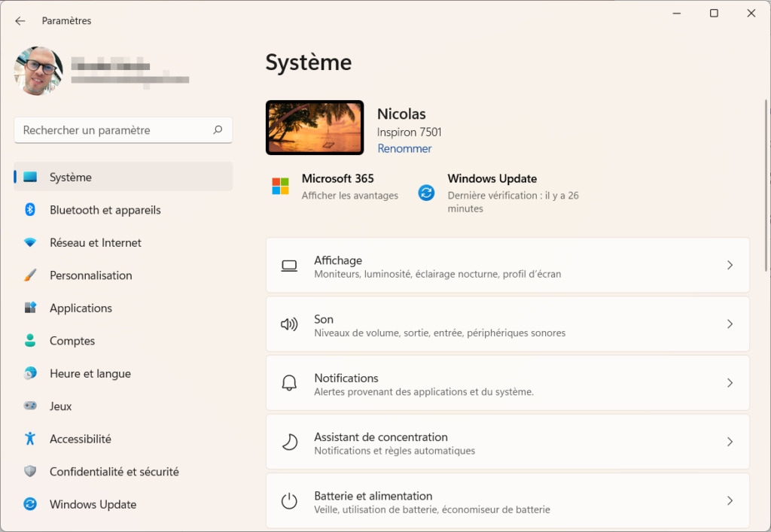Viewport: 771px width, 532px height.
Task: Open Réseau et Internet section
Action: tap(123, 242)
